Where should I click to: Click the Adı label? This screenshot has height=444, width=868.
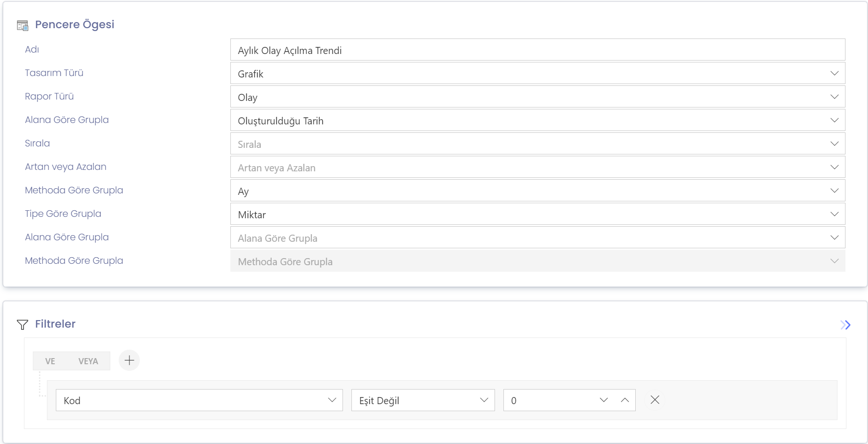click(32, 49)
